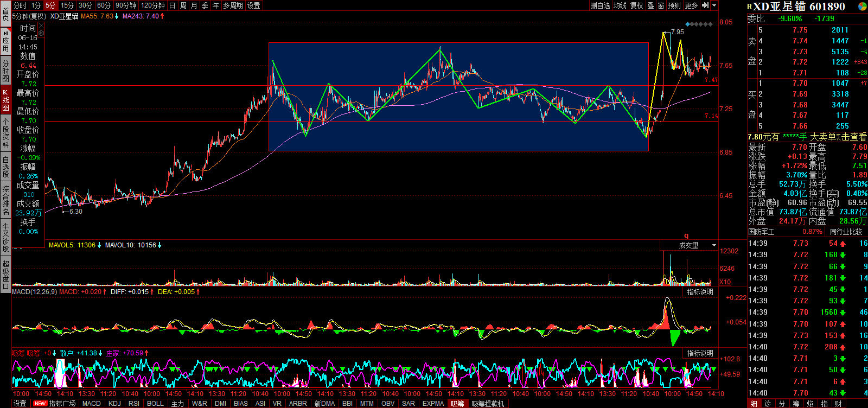868x408 pixels.
Task: Switch to 30分 chart period
Action: click(x=85, y=5)
